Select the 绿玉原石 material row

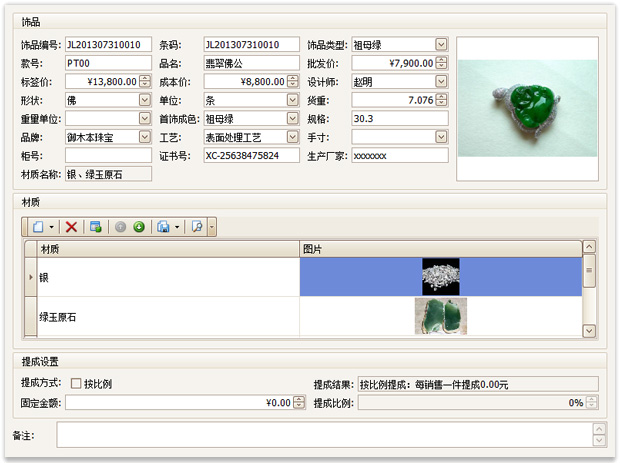coord(303,316)
